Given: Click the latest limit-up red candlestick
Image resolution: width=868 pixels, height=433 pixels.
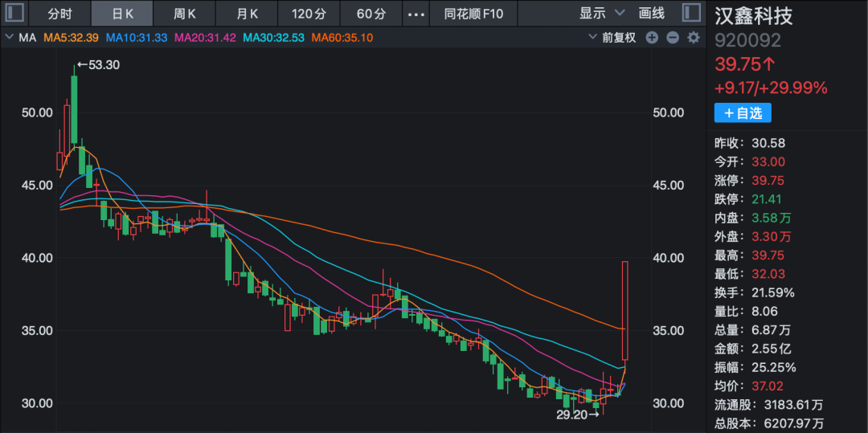Looking at the screenshot, I should 624,309.
